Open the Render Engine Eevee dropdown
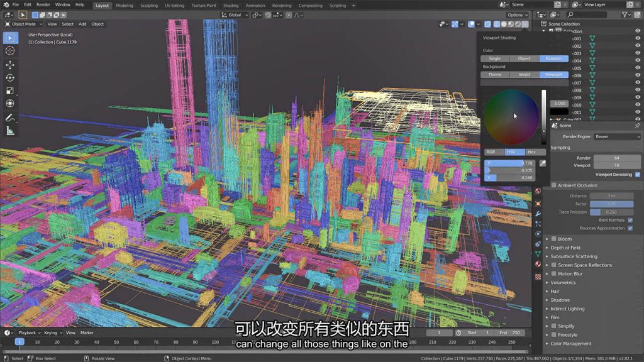644x362 pixels. click(x=617, y=136)
